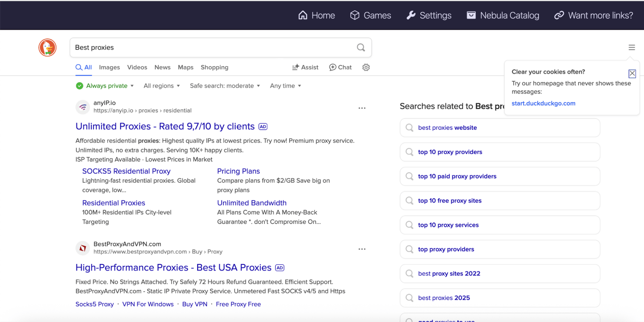The height and width of the screenshot is (322, 644).
Task: Follow the Residential Proxies sitelink
Action: [114, 203]
